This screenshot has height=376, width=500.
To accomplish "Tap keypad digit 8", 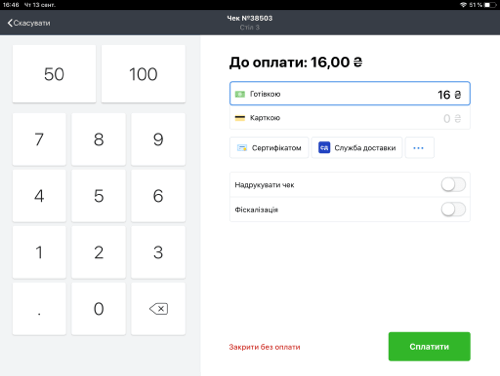I will pyautogui.click(x=99, y=139).
